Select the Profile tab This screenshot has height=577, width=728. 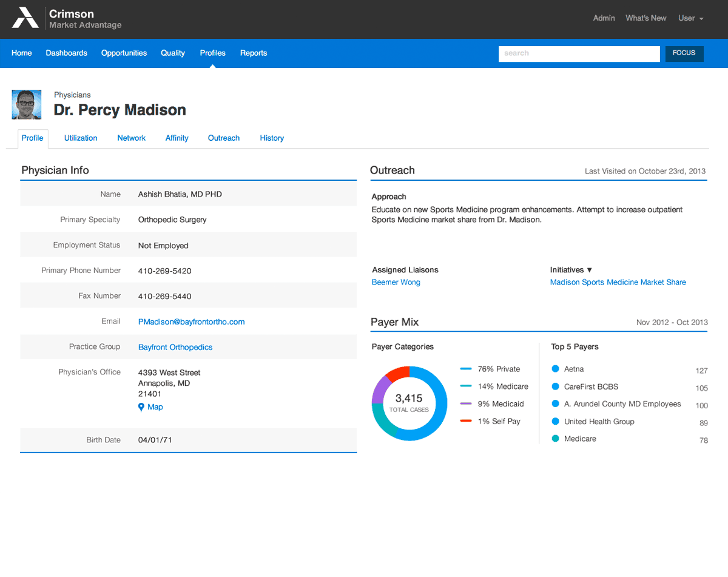click(33, 138)
